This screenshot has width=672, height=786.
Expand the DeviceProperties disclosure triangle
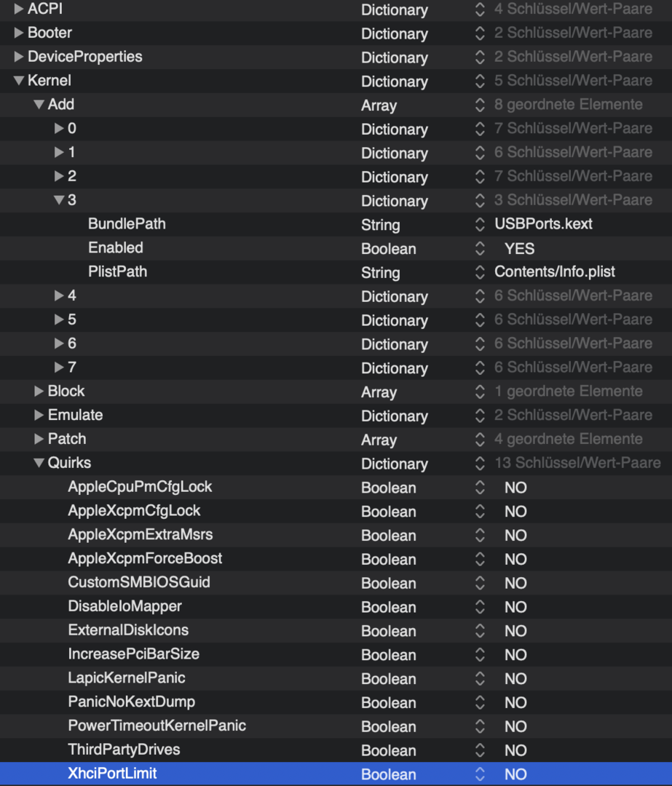[x=19, y=57]
